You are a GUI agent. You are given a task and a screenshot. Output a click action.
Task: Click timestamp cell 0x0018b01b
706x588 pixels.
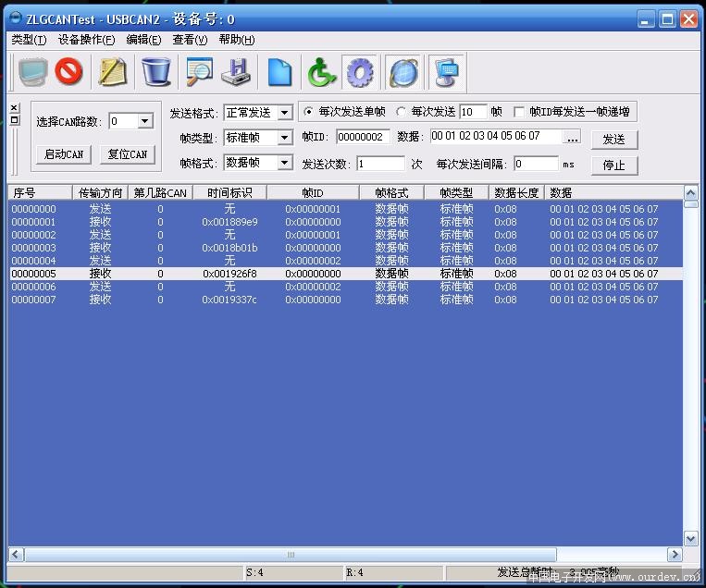pos(229,248)
